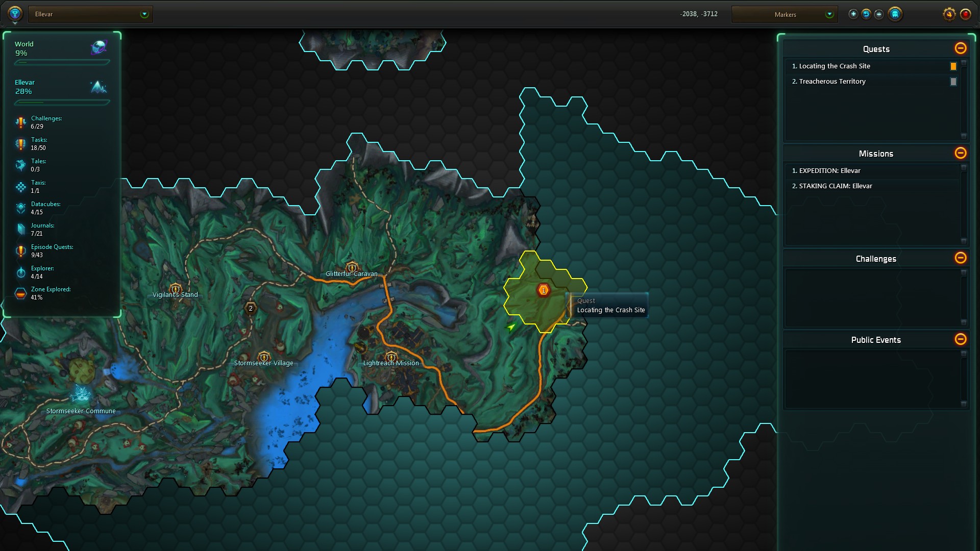The width and height of the screenshot is (980, 551).
Task: Click the Datacubes icon in stats panel
Action: click(x=20, y=208)
